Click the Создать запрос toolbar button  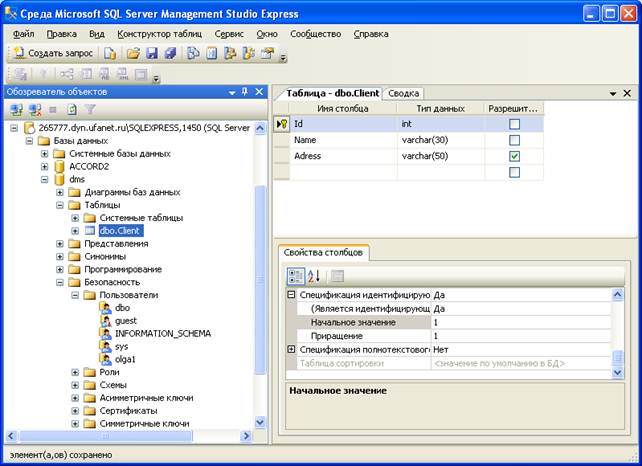click(x=54, y=53)
